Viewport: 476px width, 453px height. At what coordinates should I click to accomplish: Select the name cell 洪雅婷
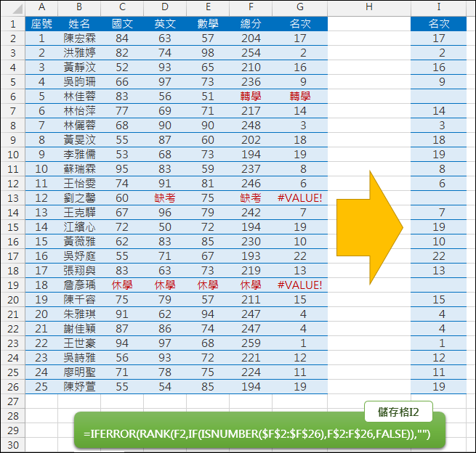point(79,53)
